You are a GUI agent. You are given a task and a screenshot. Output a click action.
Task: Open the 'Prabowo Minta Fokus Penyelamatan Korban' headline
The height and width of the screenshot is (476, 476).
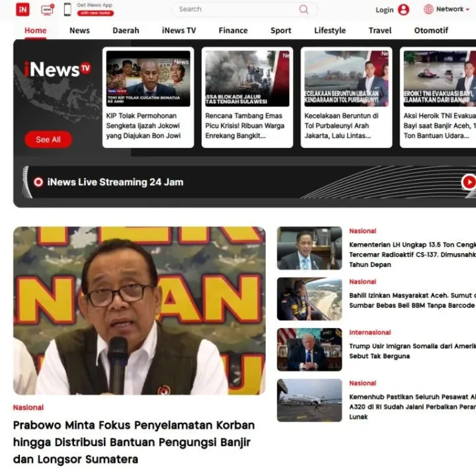[134, 442]
